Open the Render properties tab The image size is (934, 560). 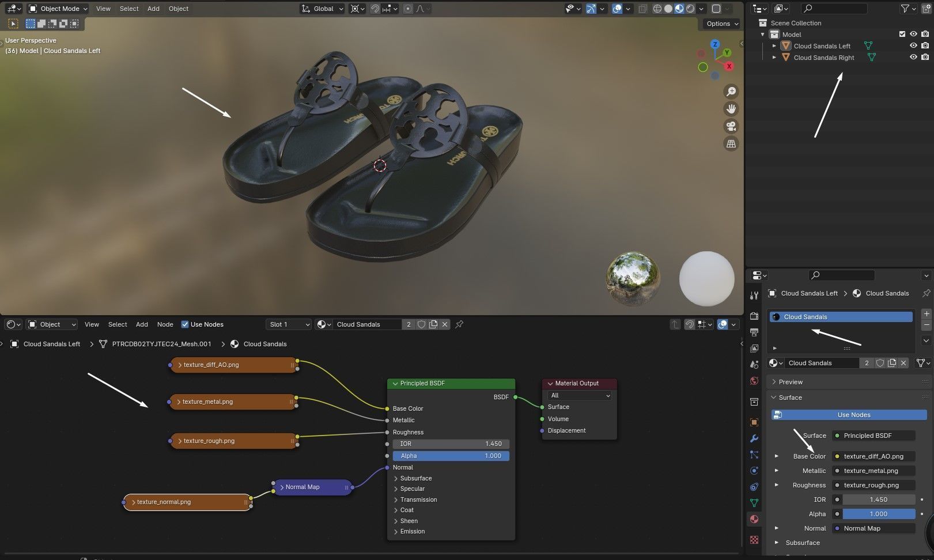[x=754, y=316]
